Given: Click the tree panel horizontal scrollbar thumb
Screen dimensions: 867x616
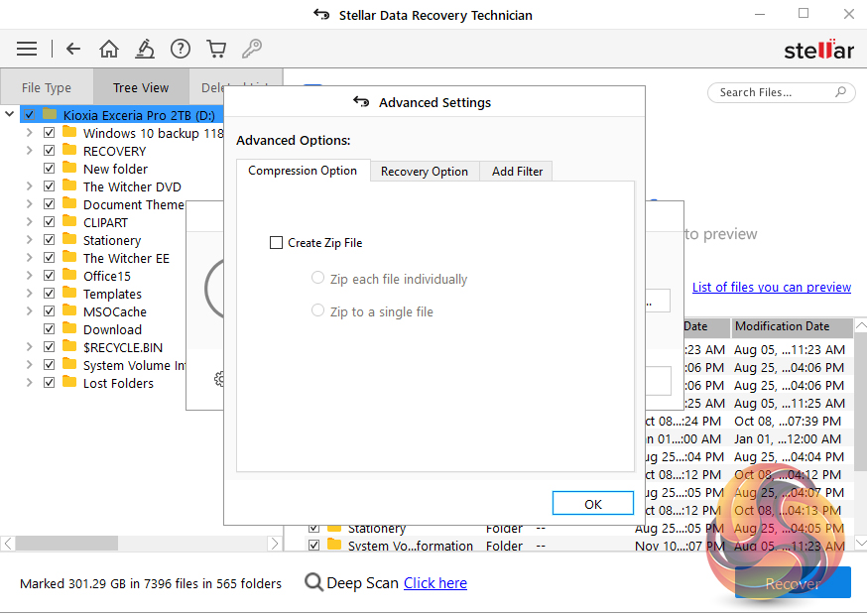Looking at the screenshot, I should pos(66,543).
